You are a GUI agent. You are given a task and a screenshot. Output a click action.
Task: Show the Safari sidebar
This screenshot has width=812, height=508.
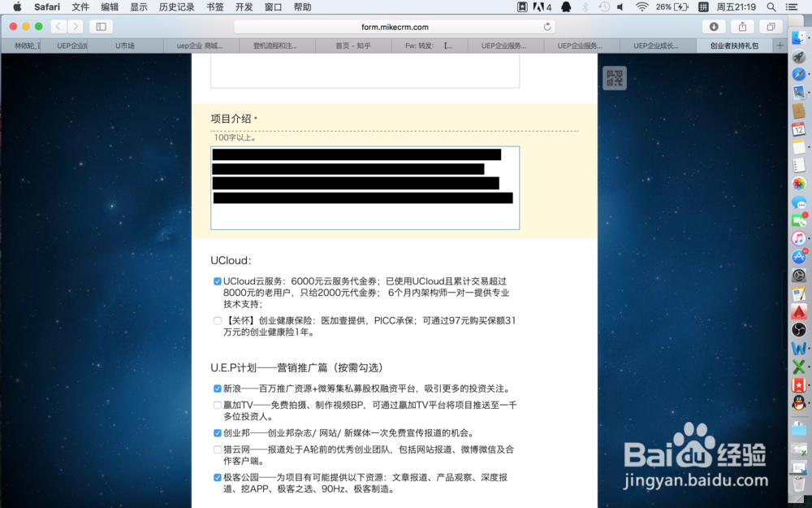point(101,27)
